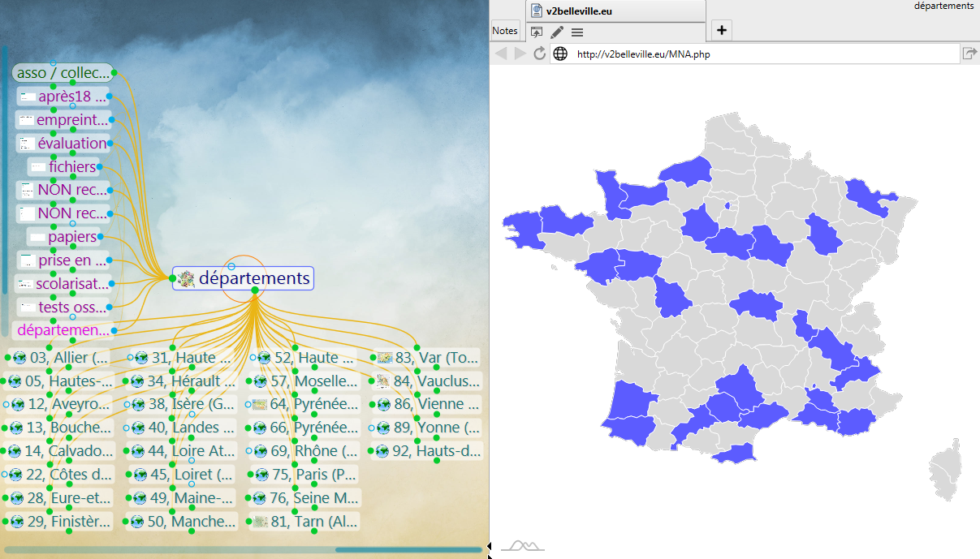The width and height of the screenshot is (980, 559).
Task: Click the browser forward arrow
Action: point(520,54)
